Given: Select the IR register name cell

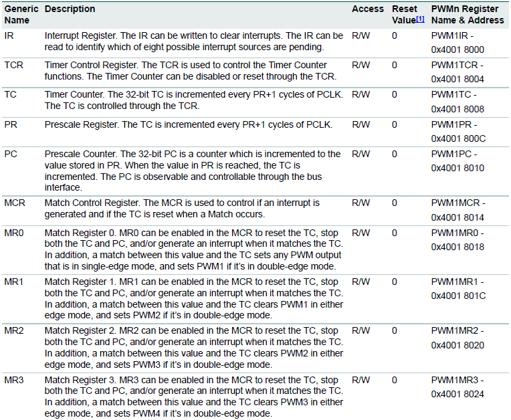Looking at the screenshot, I should (x=9, y=35).
